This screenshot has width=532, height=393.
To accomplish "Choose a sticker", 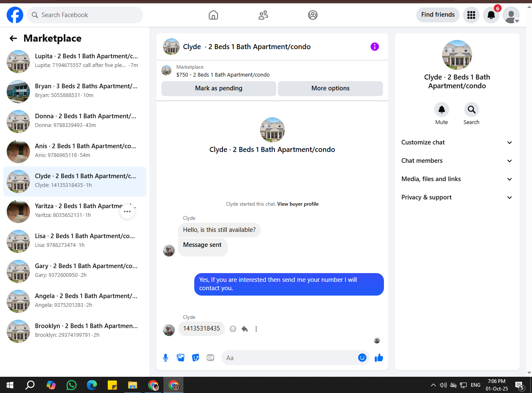I will tap(195, 358).
